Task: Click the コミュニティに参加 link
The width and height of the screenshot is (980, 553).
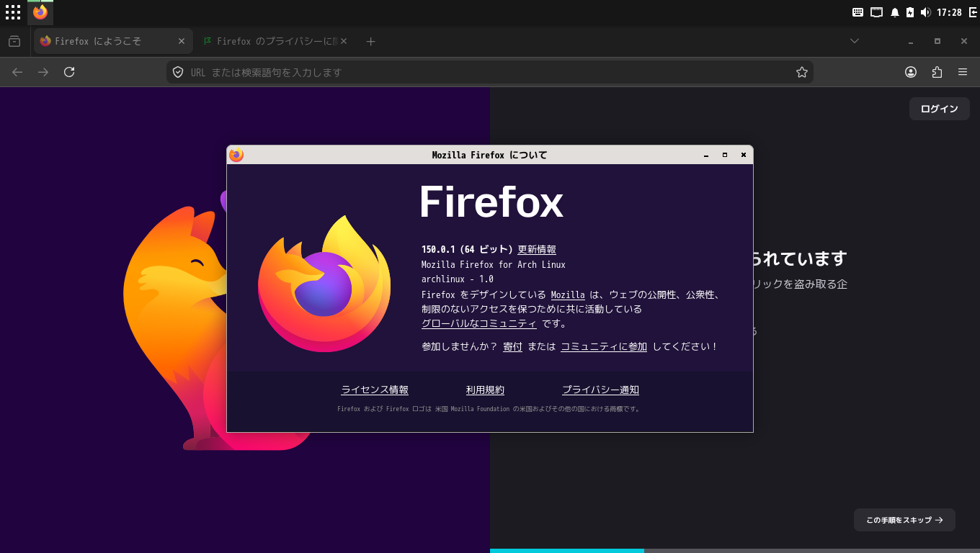Action: click(604, 346)
